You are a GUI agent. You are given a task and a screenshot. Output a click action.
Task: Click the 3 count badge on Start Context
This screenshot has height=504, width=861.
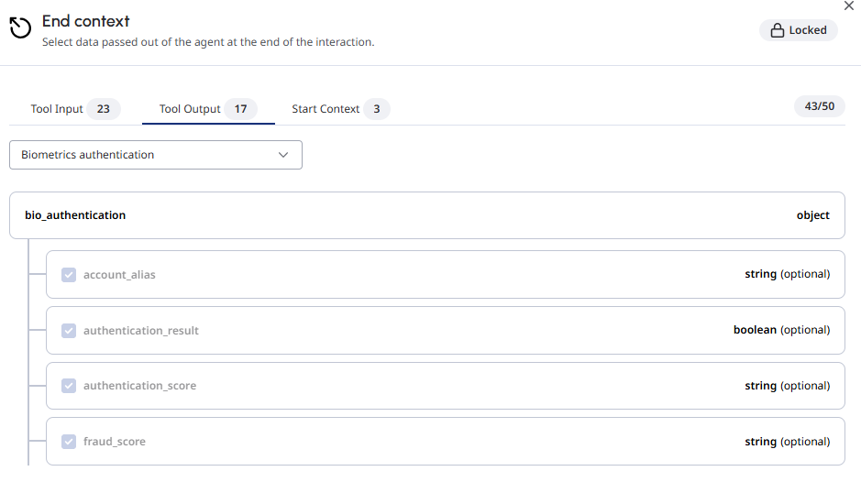tap(377, 109)
